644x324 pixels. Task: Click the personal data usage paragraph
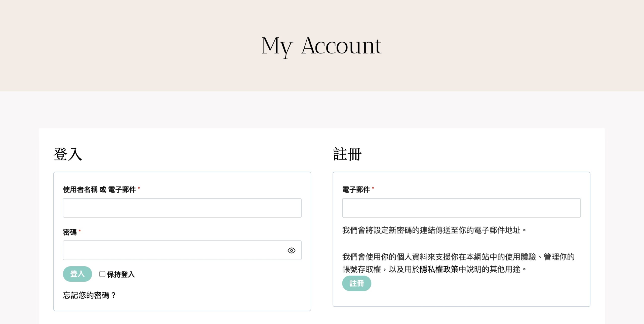pyautogui.click(x=458, y=257)
